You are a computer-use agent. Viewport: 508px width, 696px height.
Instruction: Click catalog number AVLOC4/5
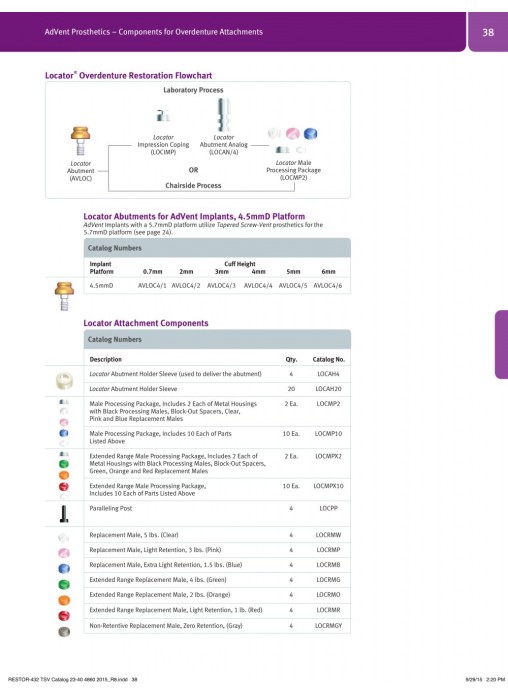coord(293,286)
